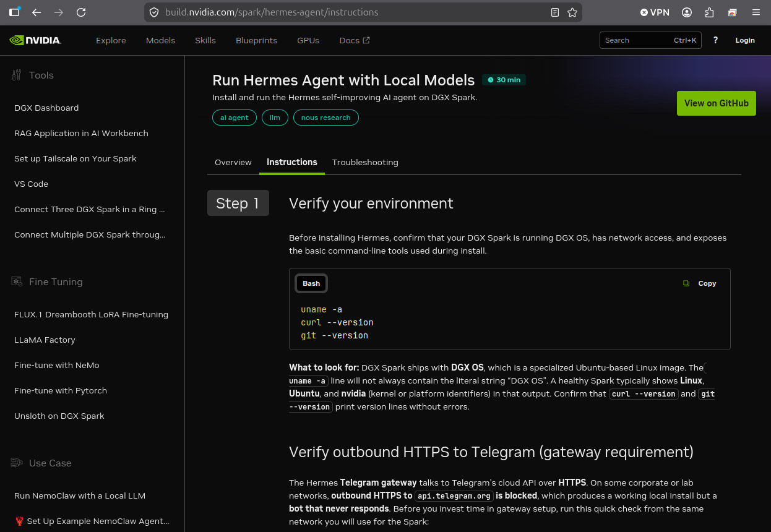Screen dimensions: 771x532
Task: Reload the page
Action: [x=81, y=12]
